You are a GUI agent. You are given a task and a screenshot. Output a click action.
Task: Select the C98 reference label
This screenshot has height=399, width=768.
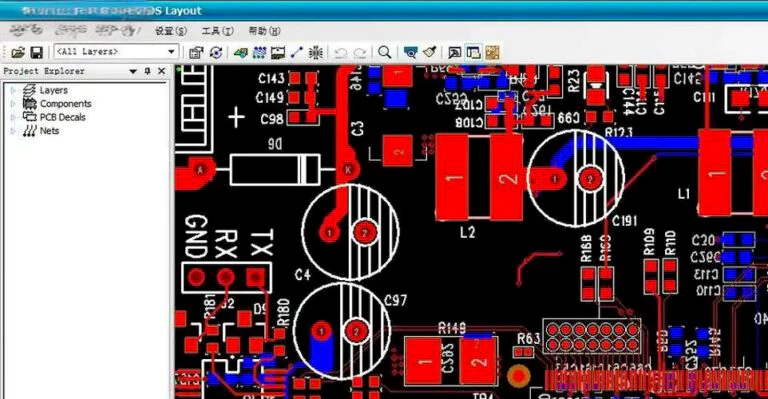[272, 118]
